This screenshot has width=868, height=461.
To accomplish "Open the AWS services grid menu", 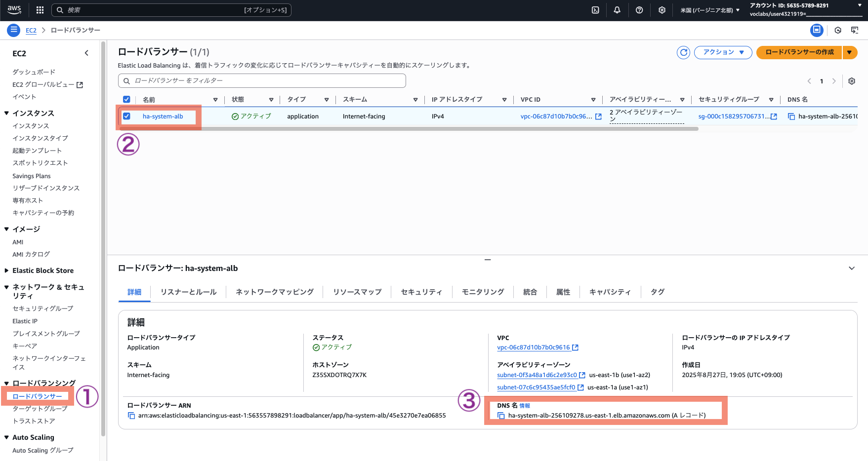I will [x=40, y=10].
